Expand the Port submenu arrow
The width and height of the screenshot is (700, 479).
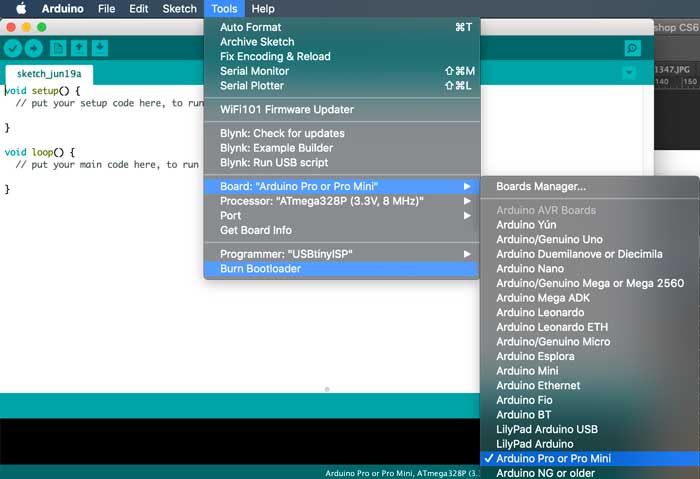point(467,216)
